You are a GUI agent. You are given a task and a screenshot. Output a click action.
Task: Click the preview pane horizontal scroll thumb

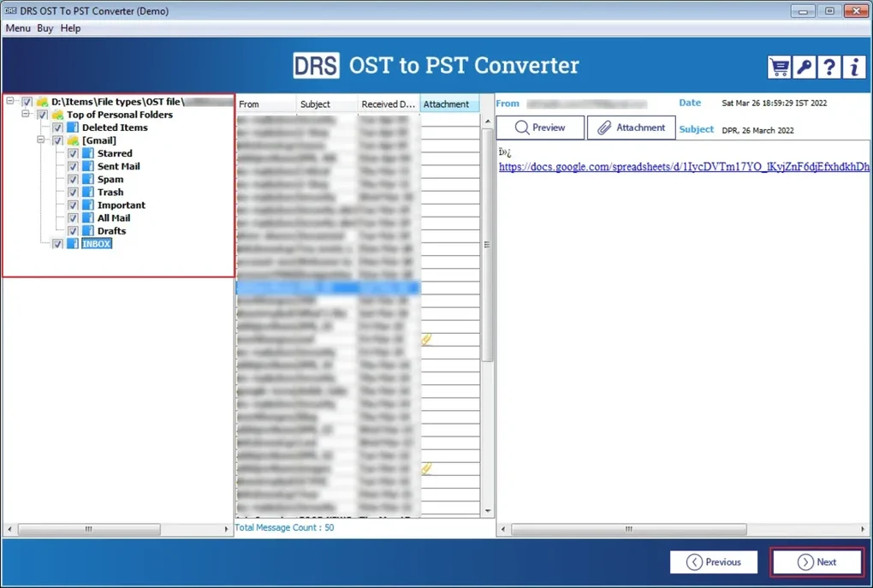point(628,529)
